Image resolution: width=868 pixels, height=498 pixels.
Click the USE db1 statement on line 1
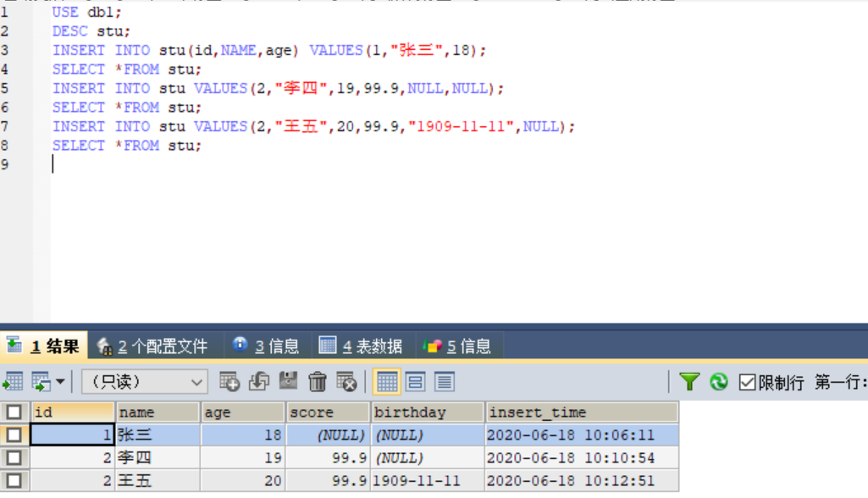(x=87, y=12)
